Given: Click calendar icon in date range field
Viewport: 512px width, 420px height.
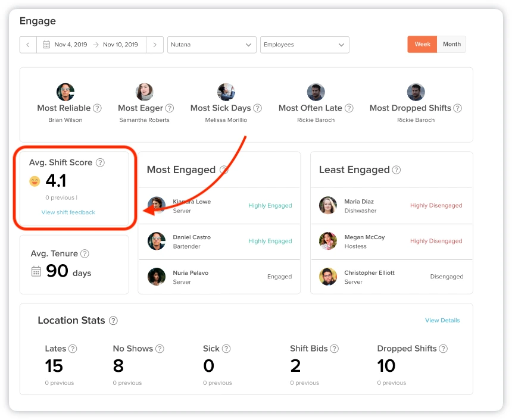Looking at the screenshot, I should click(45, 45).
